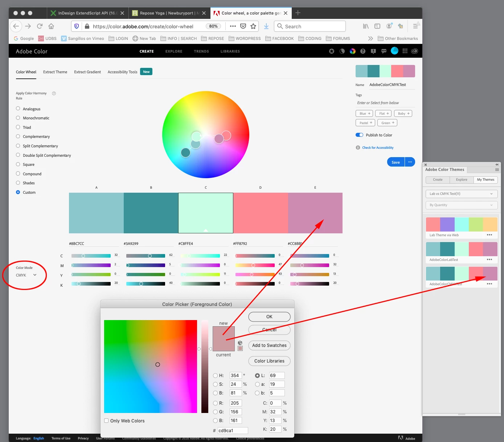Open the Other Bookmarks folder
Viewport: 504px width, 442px height.
(x=398, y=38)
